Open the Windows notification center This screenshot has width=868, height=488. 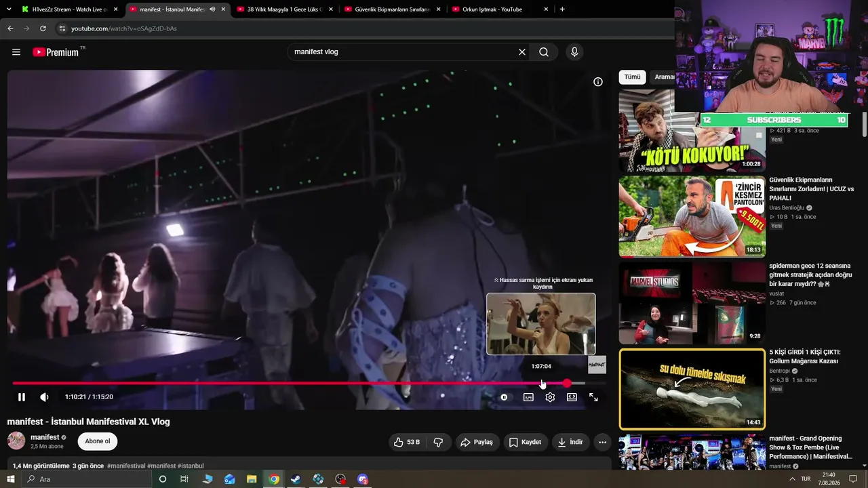pyautogui.click(x=853, y=479)
